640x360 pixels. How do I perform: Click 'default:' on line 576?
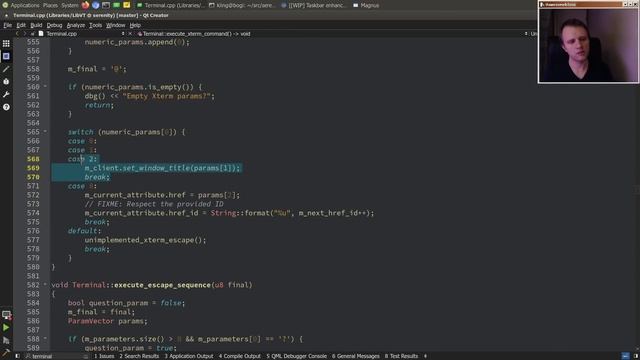[x=84, y=231]
